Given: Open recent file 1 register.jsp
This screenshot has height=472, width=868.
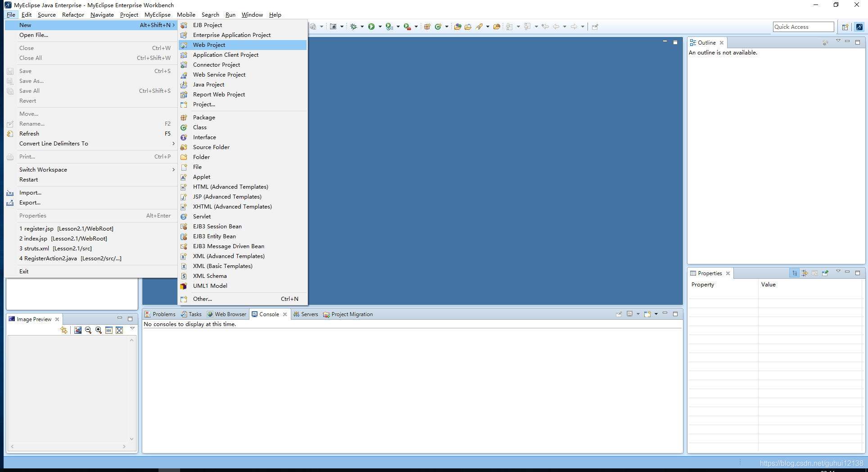Looking at the screenshot, I should point(91,228).
